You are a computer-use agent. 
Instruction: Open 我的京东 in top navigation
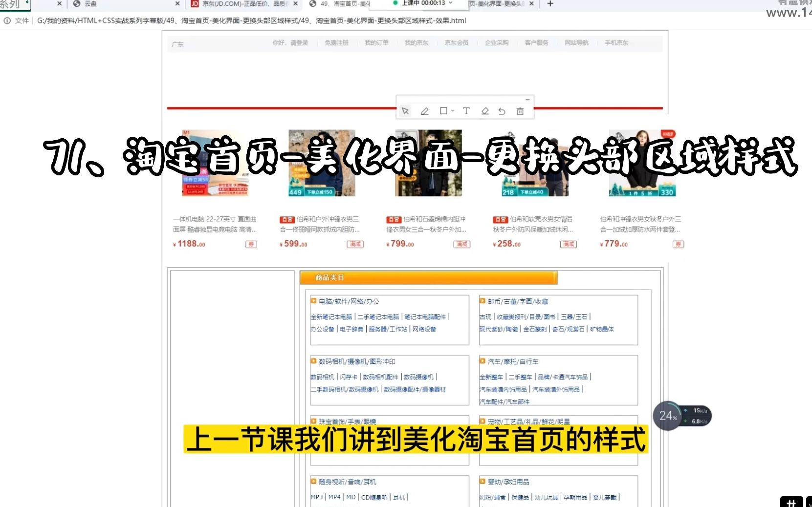(x=417, y=43)
